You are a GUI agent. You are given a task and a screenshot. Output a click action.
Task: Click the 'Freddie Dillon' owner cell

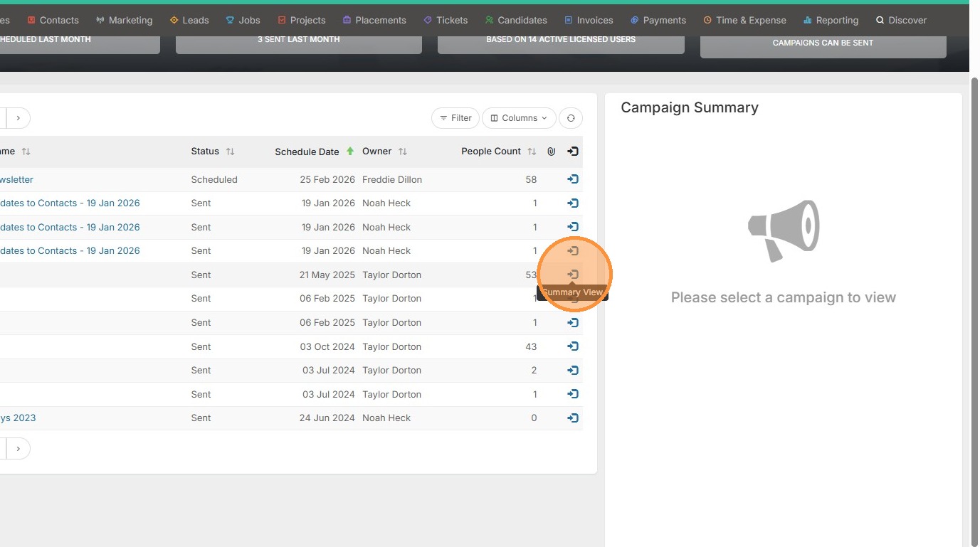pos(392,179)
